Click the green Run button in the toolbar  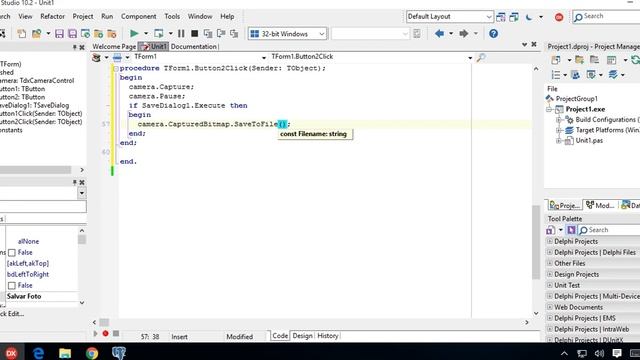coord(134,33)
